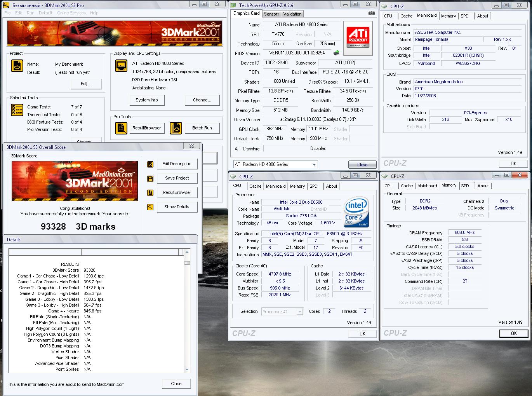Viewport: 532px width, 396px height.
Task: Click the icon beside Edit Description
Action: coord(150,164)
